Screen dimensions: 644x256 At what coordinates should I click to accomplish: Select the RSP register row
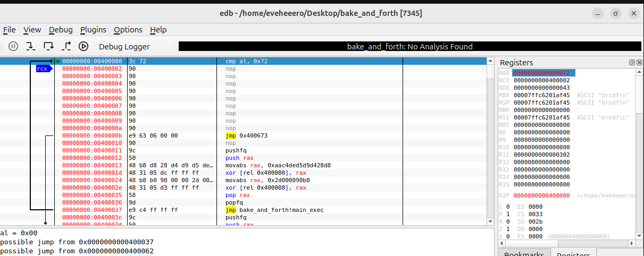point(566,103)
